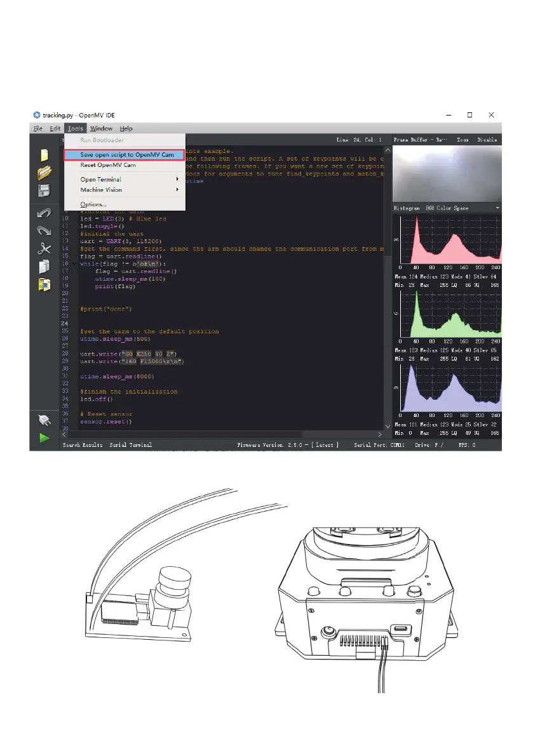Click the commented line '#print("done")'
This screenshot has height=756, width=533.
pyautogui.click(x=105, y=309)
